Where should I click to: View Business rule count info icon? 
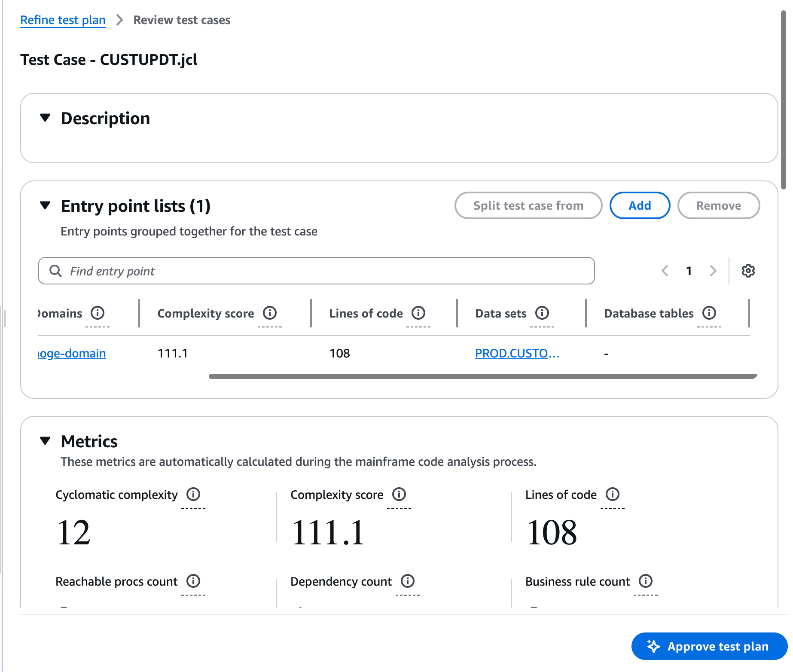(x=645, y=581)
